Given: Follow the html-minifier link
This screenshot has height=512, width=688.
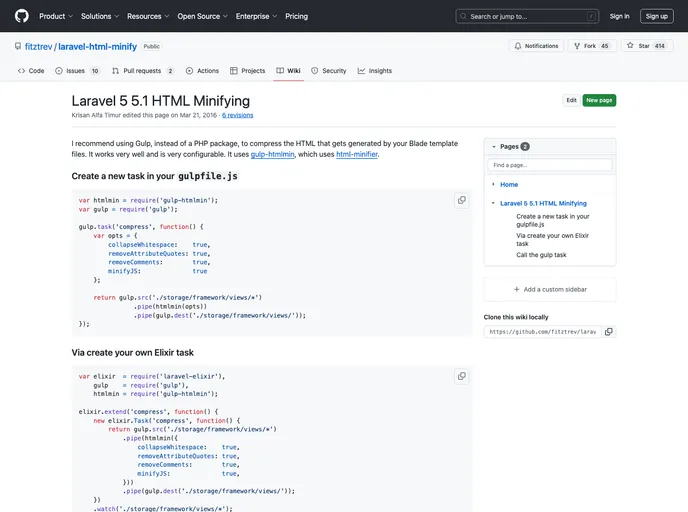Looking at the screenshot, I should click(x=357, y=154).
